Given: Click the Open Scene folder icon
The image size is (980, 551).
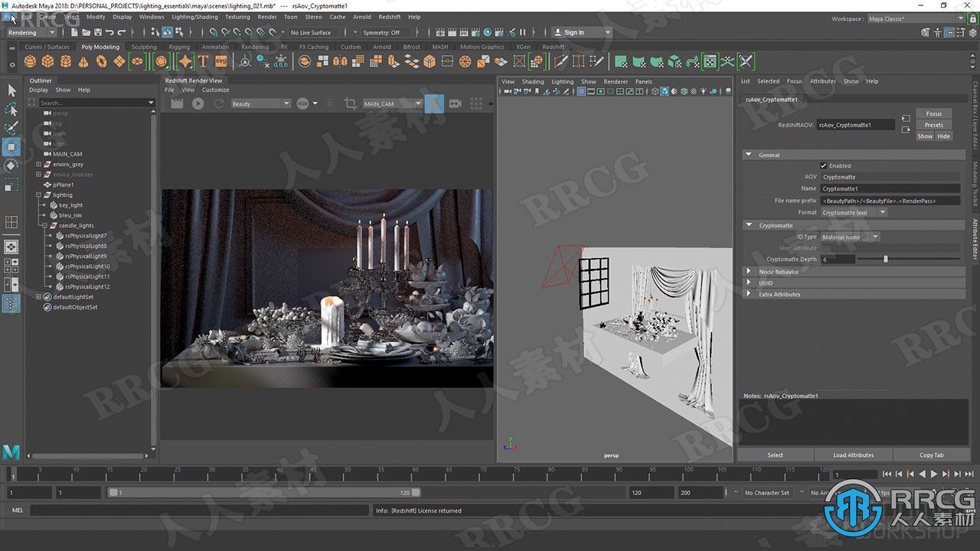Looking at the screenshot, I should pos(87,32).
